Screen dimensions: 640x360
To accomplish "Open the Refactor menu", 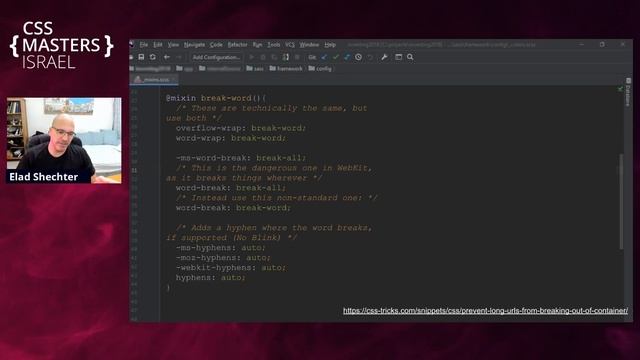I will pos(238,44).
